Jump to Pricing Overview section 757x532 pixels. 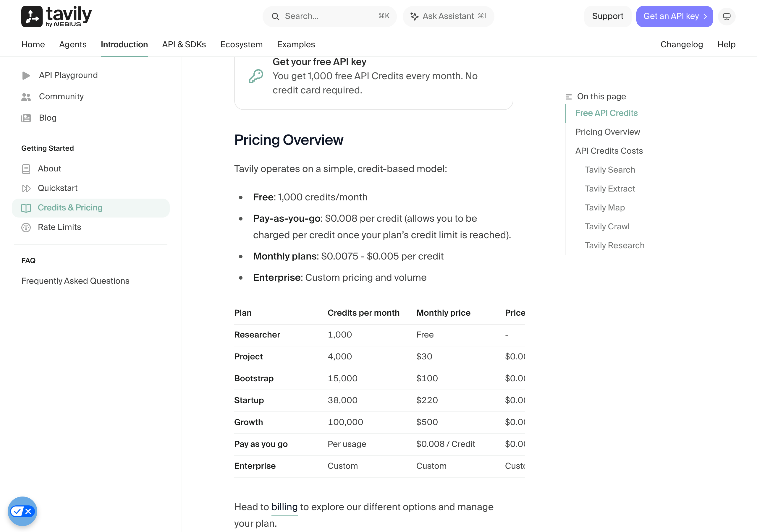point(607,132)
